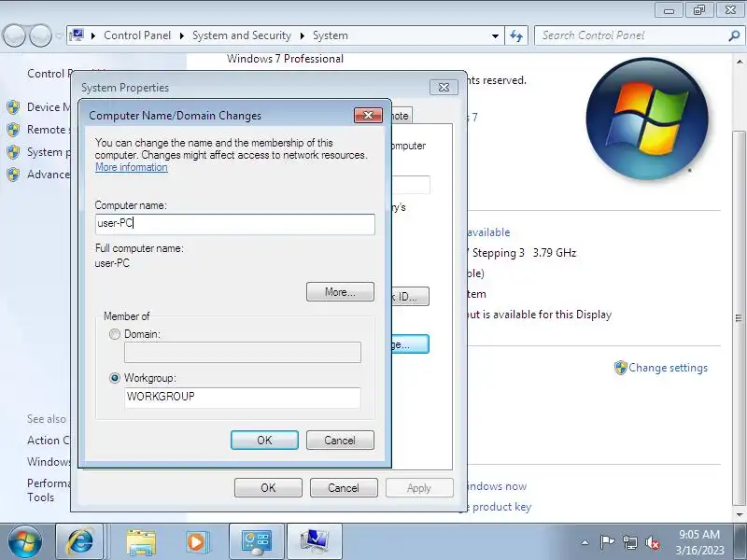
Task: Open recent pages dropdown next to Forward
Action: tap(59, 36)
